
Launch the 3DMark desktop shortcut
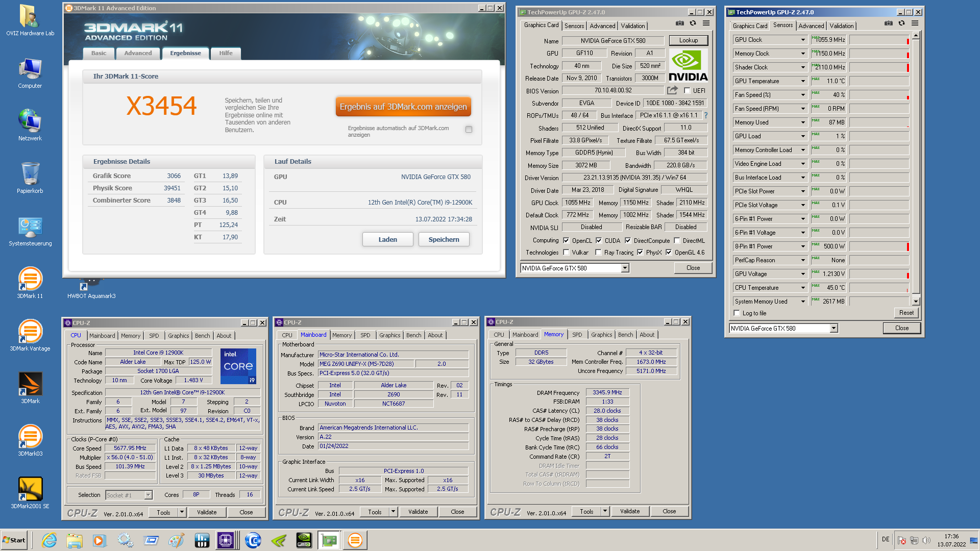[x=30, y=388]
